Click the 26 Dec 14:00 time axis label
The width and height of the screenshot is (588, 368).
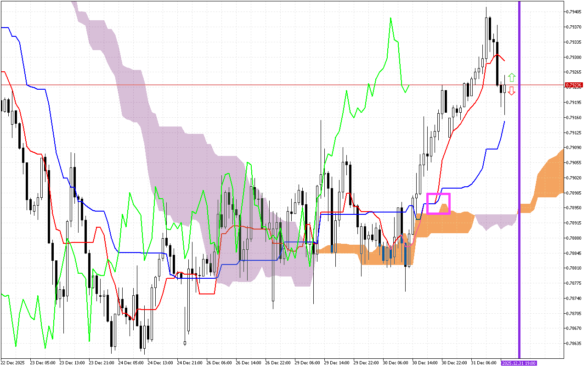coord(249,363)
